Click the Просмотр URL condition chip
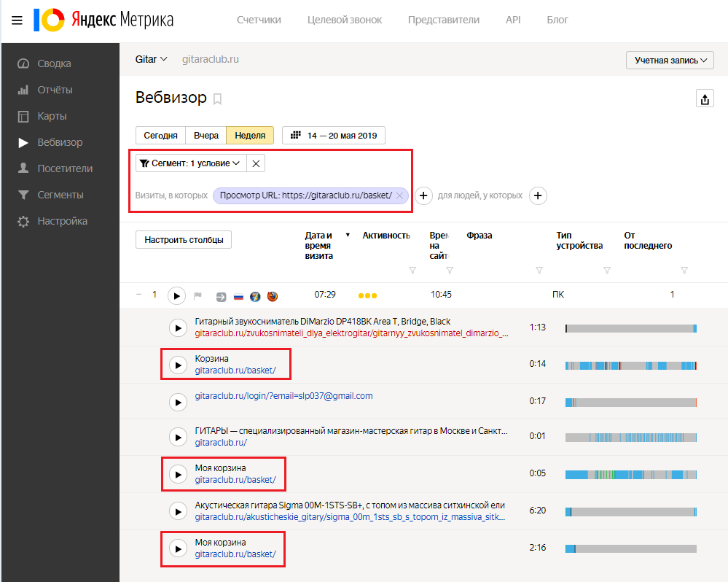This screenshot has width=728, height=582. tap(305, 195)
